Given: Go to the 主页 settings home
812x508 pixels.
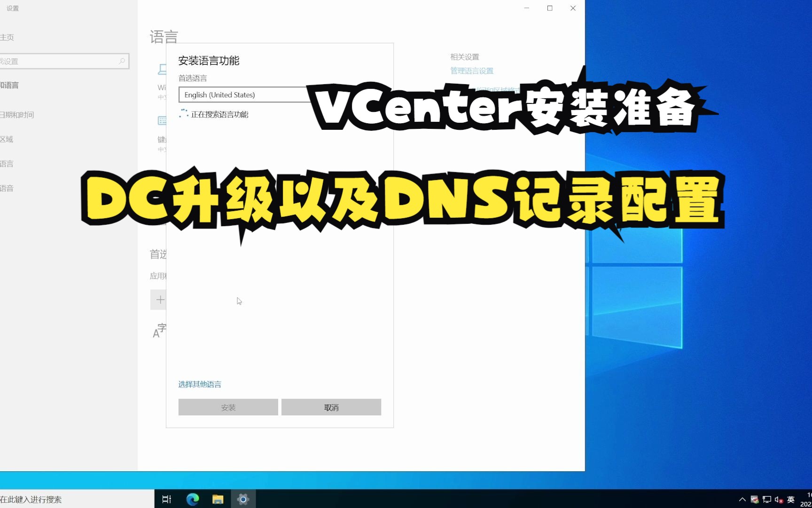Looking at the screenshot, I should click(7, 37).
